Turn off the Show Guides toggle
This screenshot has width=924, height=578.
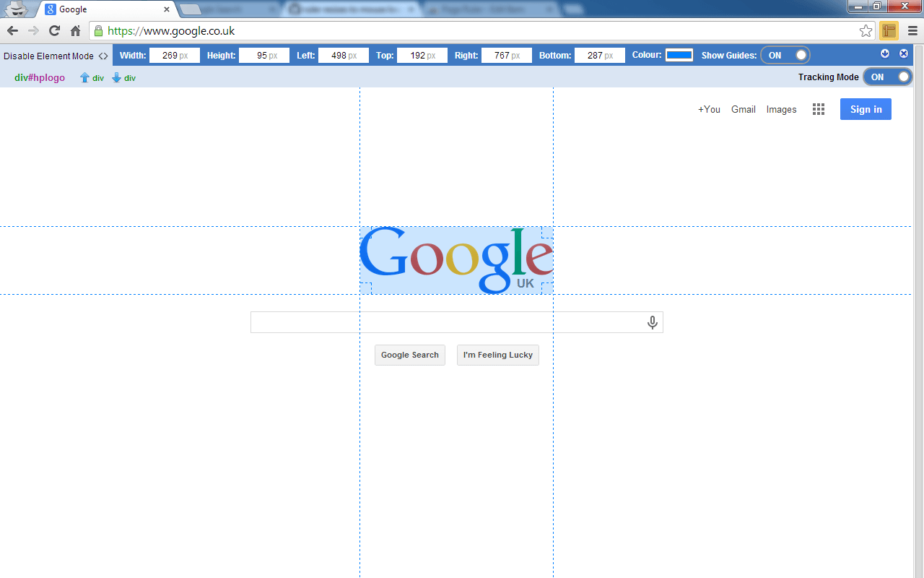[785, 55]
